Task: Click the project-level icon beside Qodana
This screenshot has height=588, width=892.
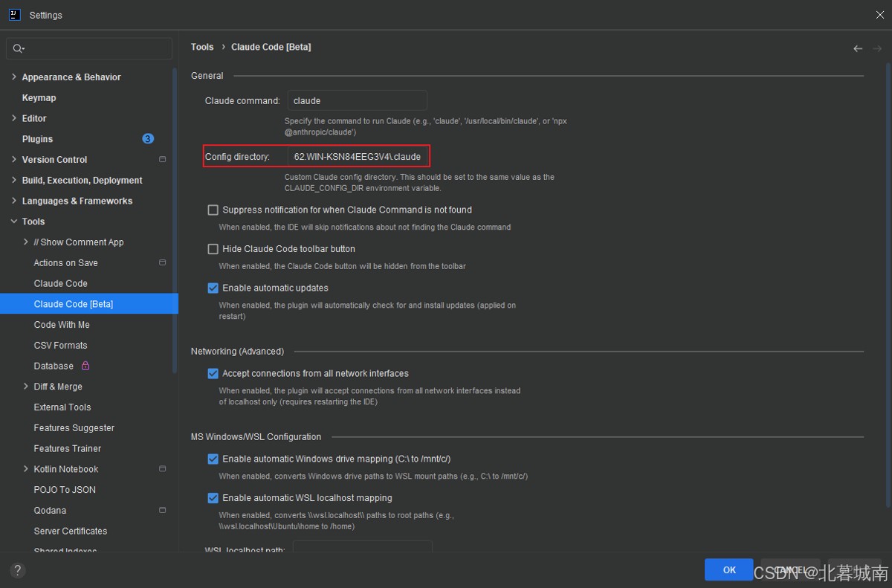Action: pos(163,510)
